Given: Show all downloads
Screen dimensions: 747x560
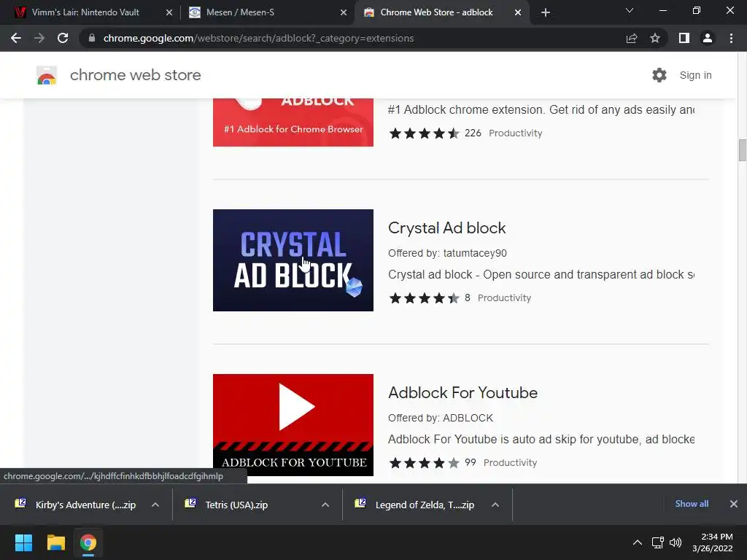Looking at the screenshot, I should [x=692, y=504].
